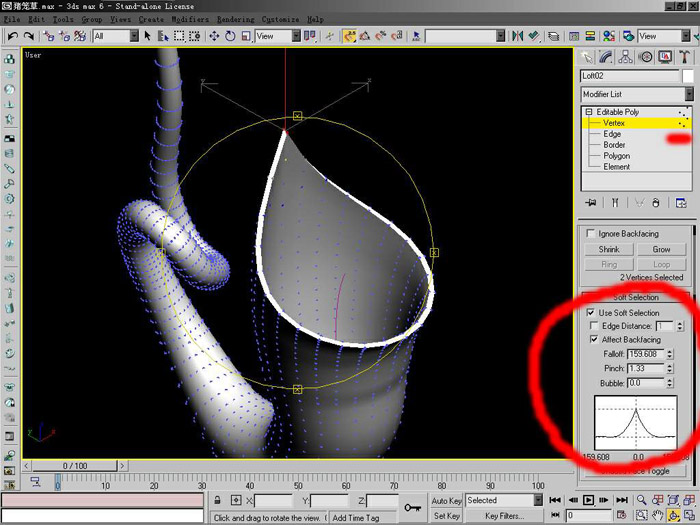Click the Set Keys key icon
This screenshot has width=700, height=525.
tap(412, 508)
